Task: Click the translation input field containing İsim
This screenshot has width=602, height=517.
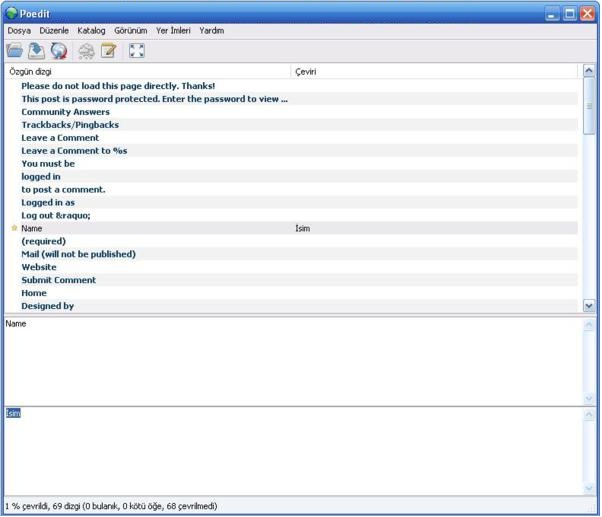Action: click(x=290, y=450)
